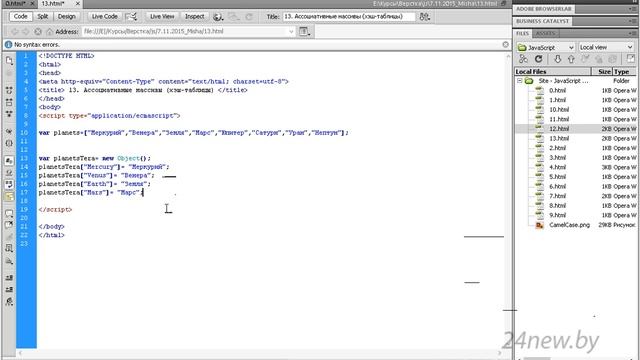Click the Refresh Design View icon in document toolbar
Image resolution: width=640 pixels, height=360 pixels.
[249, 17]
